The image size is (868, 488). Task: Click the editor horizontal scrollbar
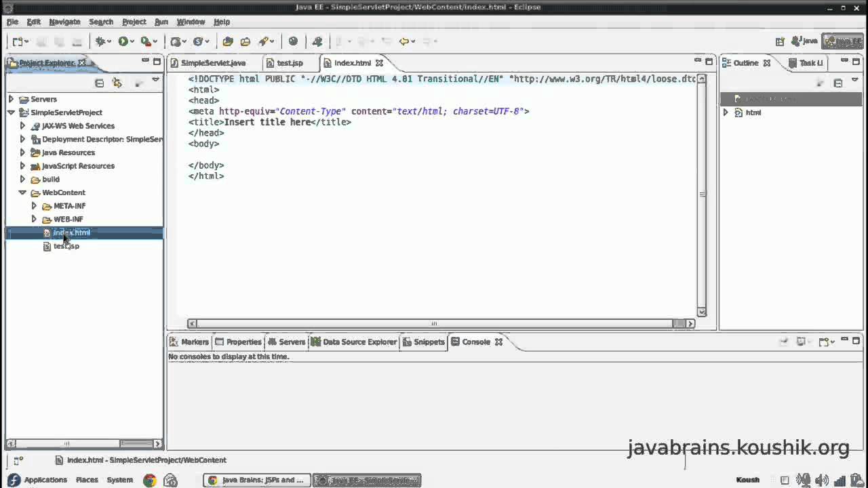434,324
